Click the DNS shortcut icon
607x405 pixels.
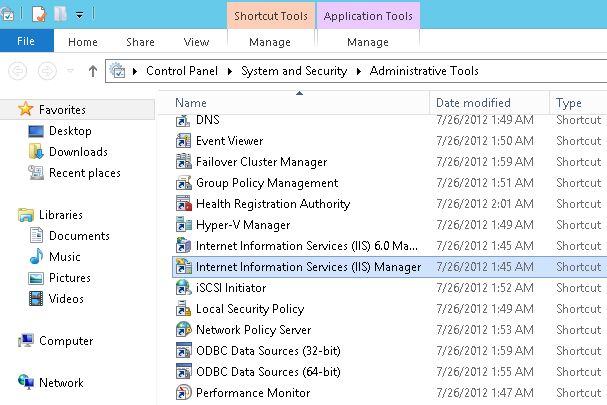click(x=183, y=120)
